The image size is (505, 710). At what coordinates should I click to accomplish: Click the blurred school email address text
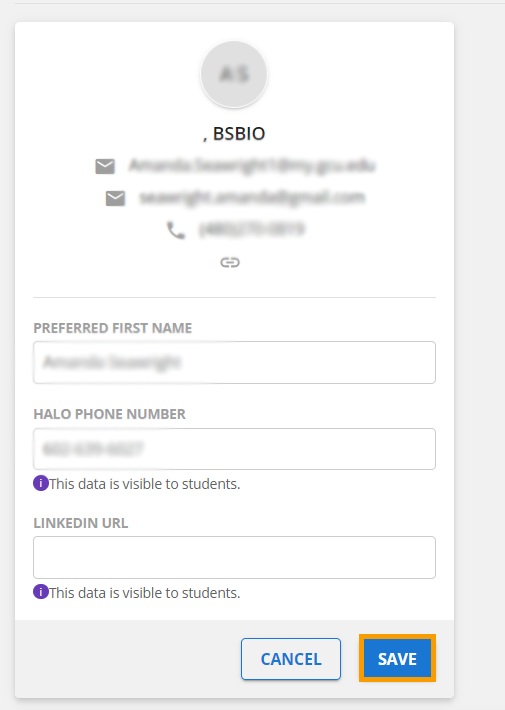[252, 166]
